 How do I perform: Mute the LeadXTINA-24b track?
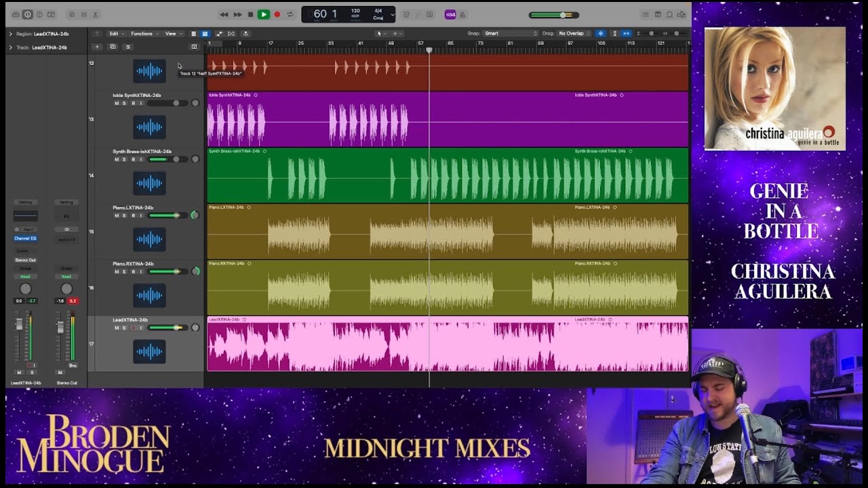[117, 328]
